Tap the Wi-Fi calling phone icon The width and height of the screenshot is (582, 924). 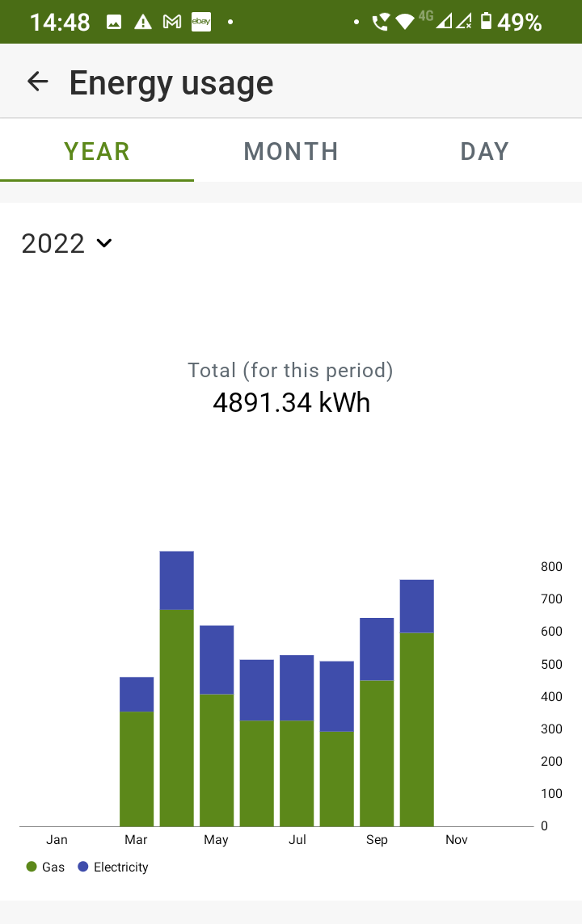(380, 22)
